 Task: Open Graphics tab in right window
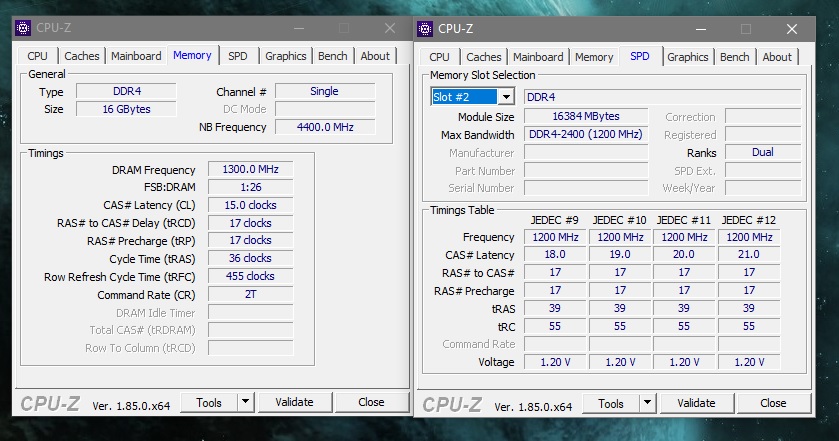[688, 57]
